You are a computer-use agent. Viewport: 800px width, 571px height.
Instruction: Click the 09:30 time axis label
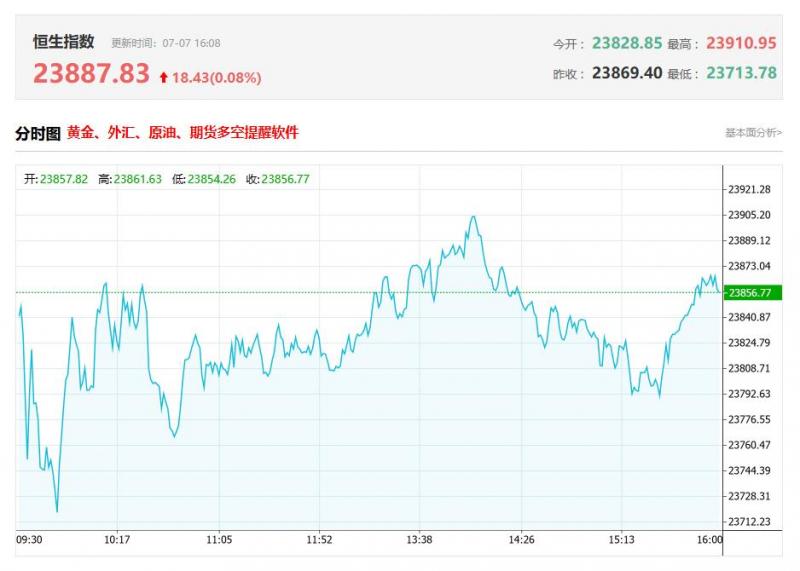click(29, 540)
